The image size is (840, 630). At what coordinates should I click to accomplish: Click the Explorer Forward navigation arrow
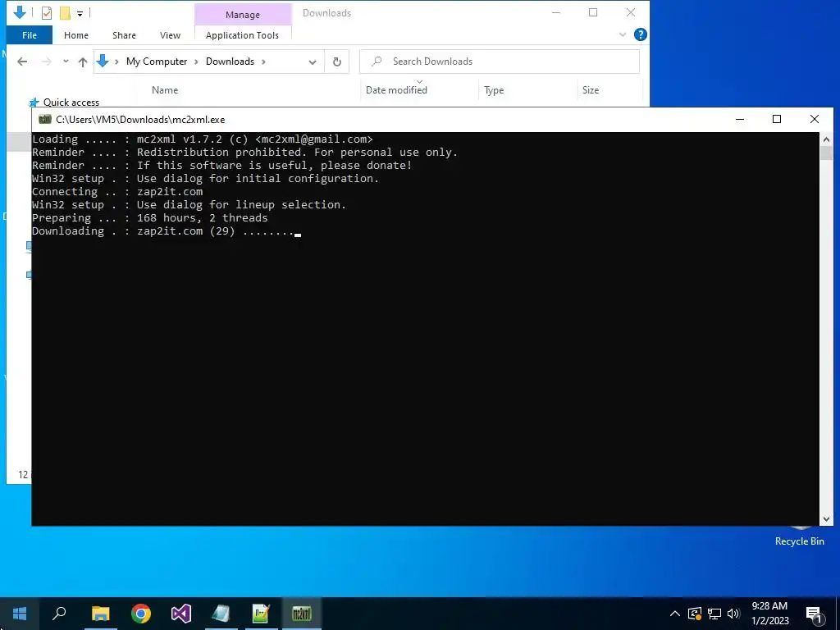tap(47, 62)
